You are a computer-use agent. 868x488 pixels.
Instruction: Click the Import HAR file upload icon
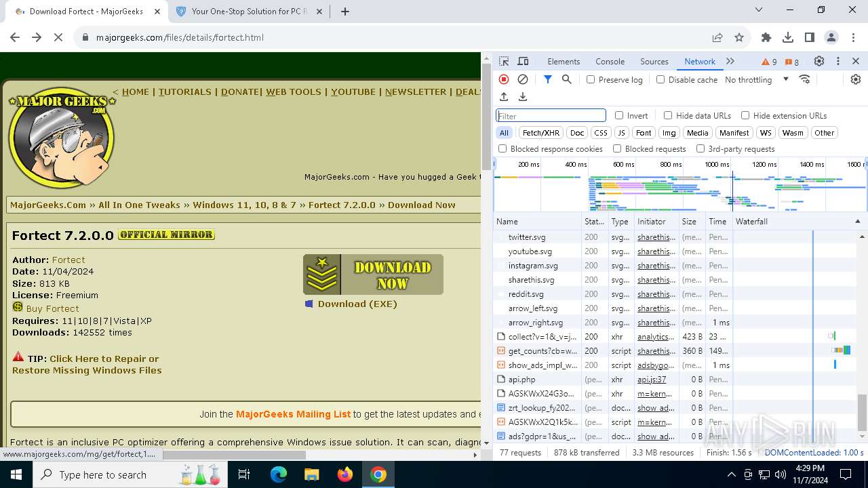tap(504, 97)
